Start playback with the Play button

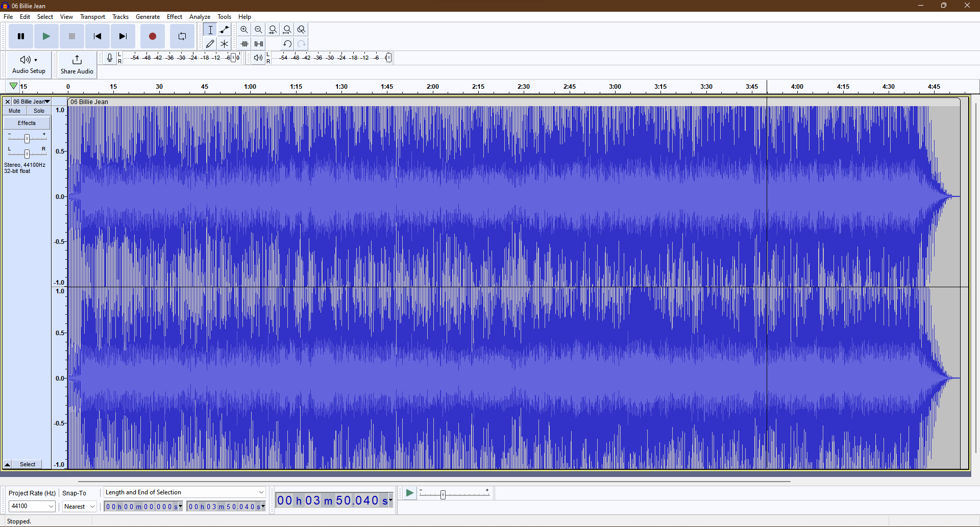click(x=46, y=36)
